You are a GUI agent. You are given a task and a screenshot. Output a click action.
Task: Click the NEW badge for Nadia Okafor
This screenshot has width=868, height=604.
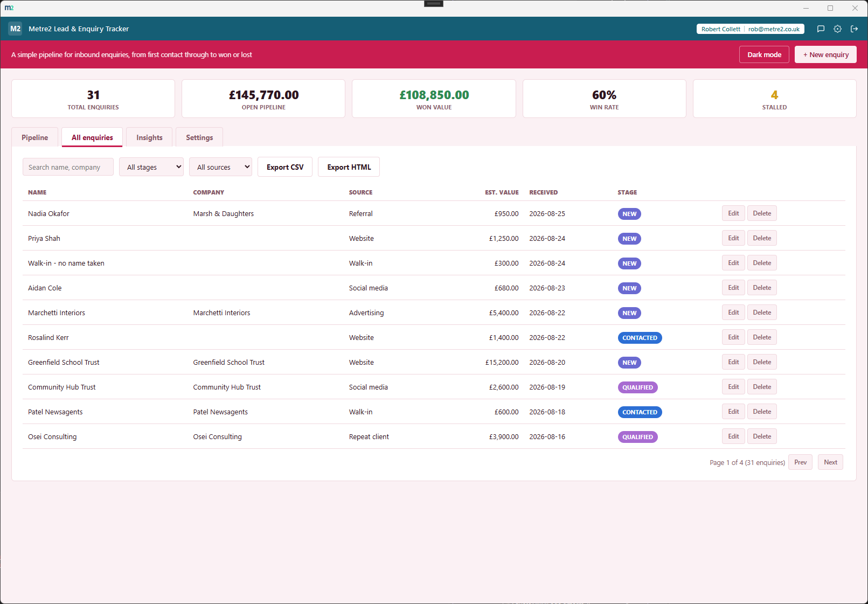(629, 214)
